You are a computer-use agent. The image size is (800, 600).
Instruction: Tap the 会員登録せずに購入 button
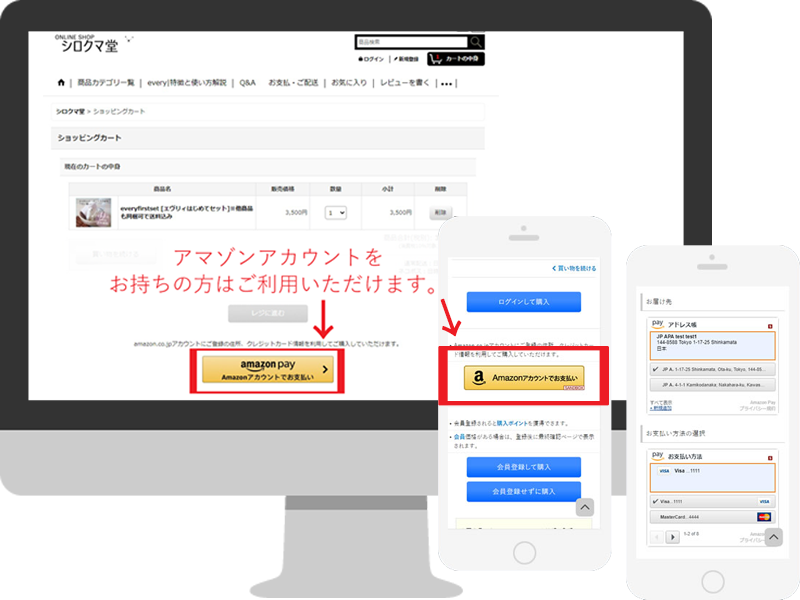pos(524,491)
